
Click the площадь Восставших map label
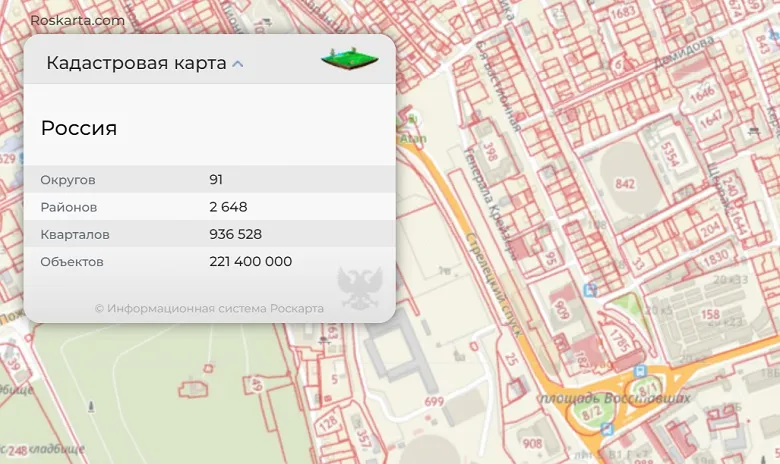(614, 397)
